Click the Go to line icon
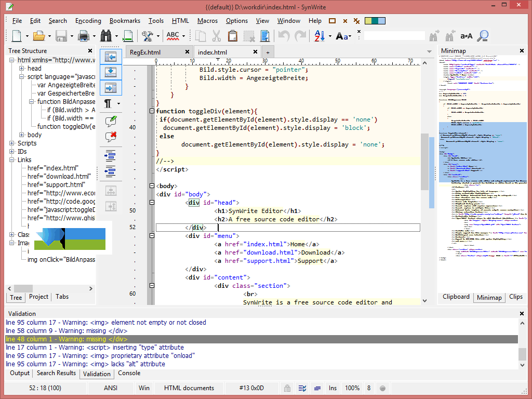Screen dimensions: 532x399 coord(128,36)
